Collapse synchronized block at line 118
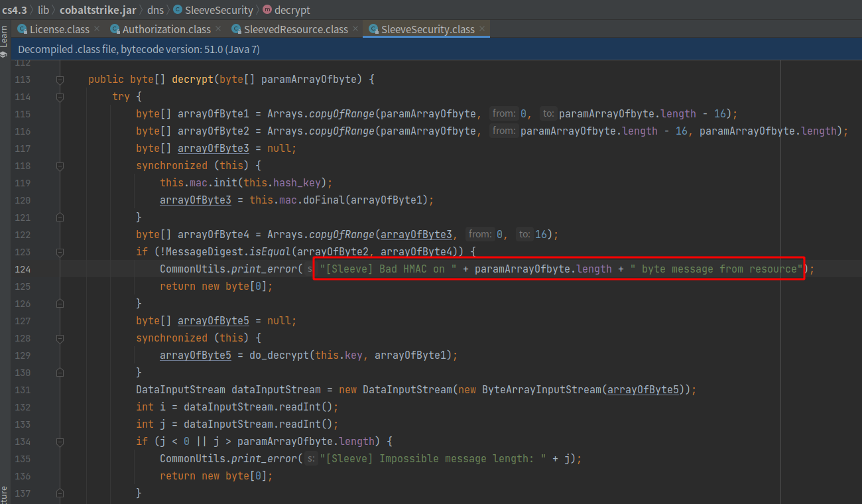The height and width of the screenshot is (504, 862). click(x=60, y=166)
